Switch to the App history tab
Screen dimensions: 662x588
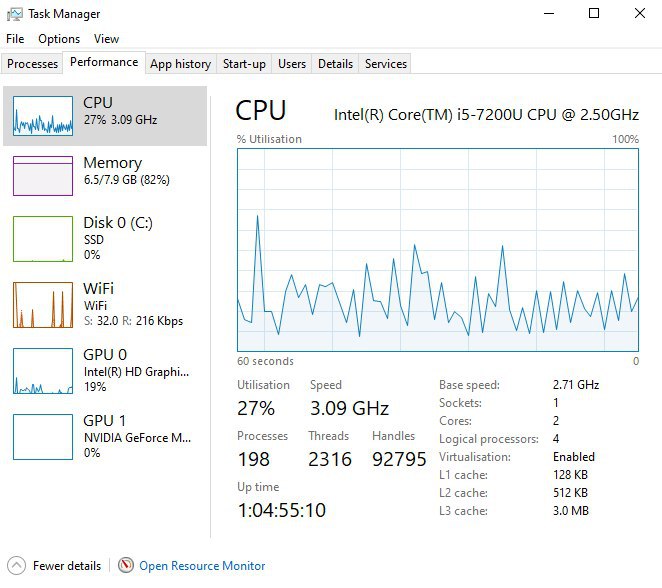[x=180, y=64]
